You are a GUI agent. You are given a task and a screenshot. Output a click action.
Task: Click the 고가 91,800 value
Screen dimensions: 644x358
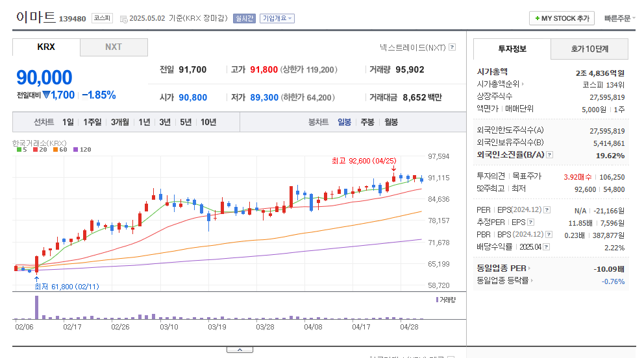click(264, 69)
